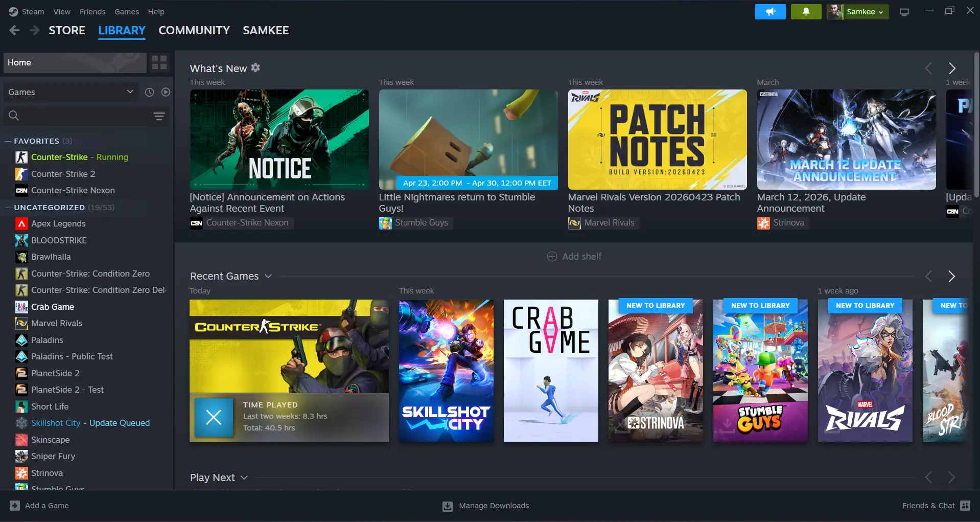Click Manage Downloads label
The image size is (980, 522).
tap(494, 506)
